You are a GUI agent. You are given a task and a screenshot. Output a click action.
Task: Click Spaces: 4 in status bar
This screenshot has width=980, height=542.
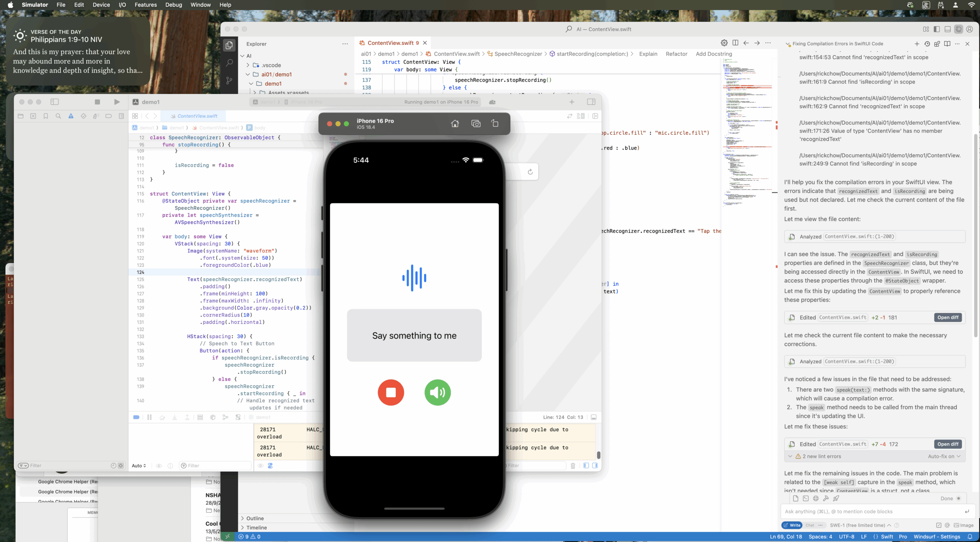(820, 537)
